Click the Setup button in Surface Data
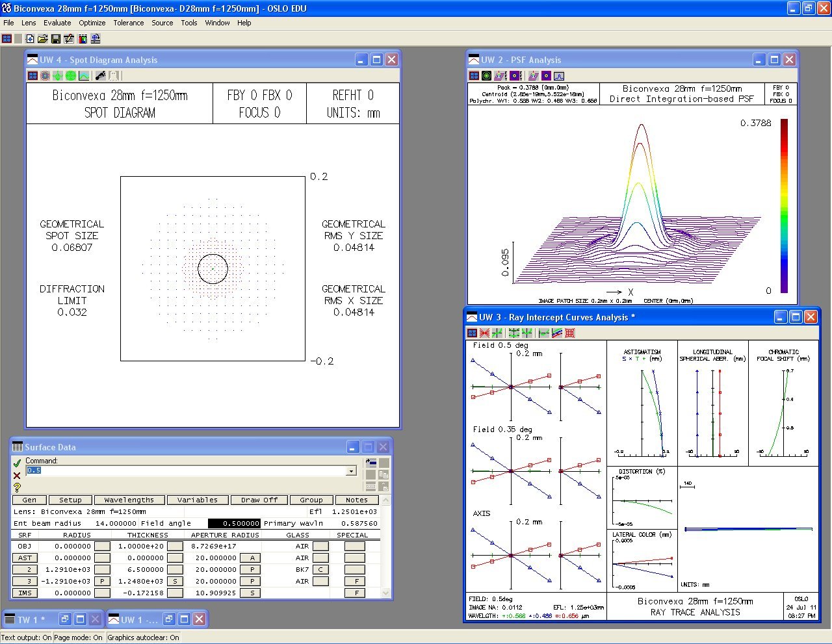Screen dimensions: 832x644 coord(70,500)
